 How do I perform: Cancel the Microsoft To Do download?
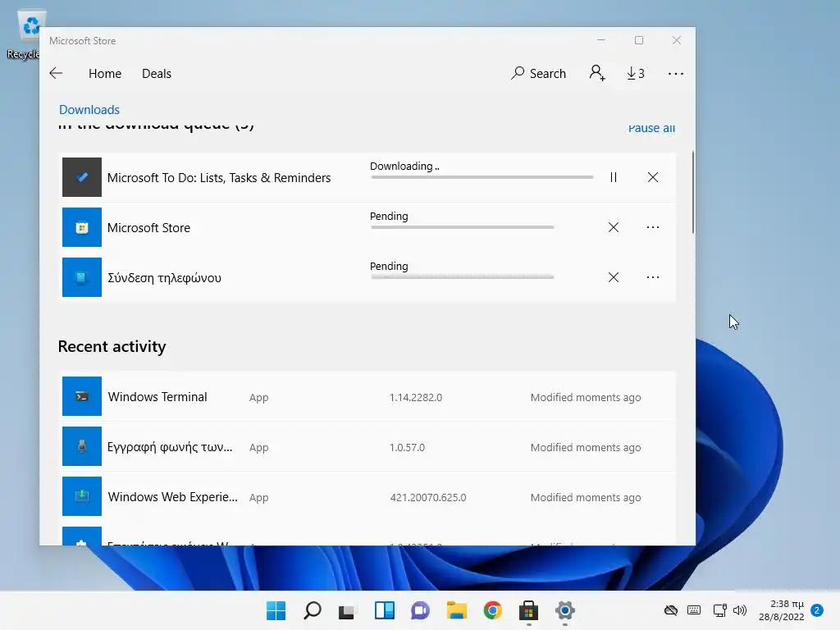[x=652, y=177]
